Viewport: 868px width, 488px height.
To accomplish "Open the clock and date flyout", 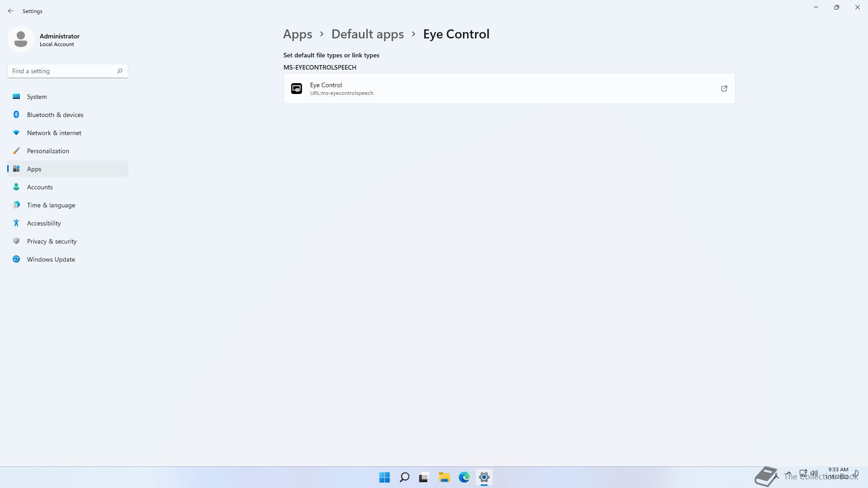I will [x=838, y=473].
